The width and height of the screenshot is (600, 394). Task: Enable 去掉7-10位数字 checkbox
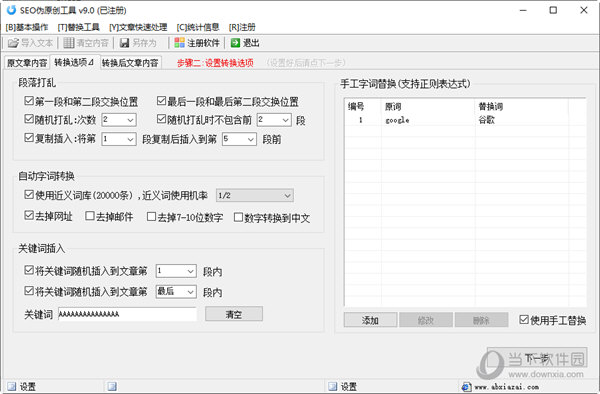152,217
